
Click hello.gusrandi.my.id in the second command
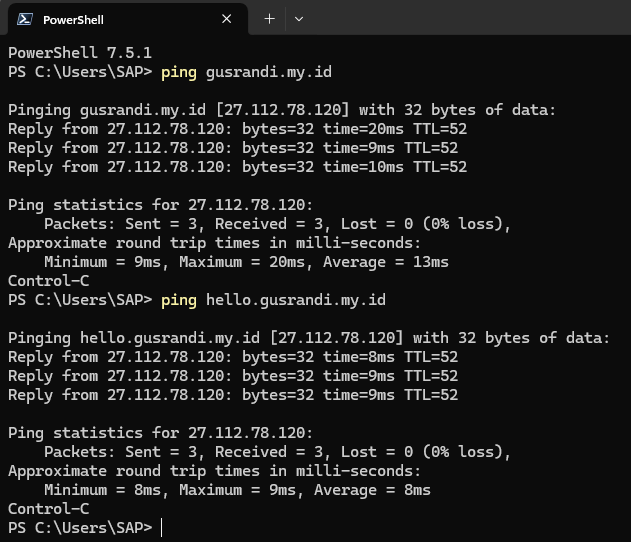[x=296, y=300]
